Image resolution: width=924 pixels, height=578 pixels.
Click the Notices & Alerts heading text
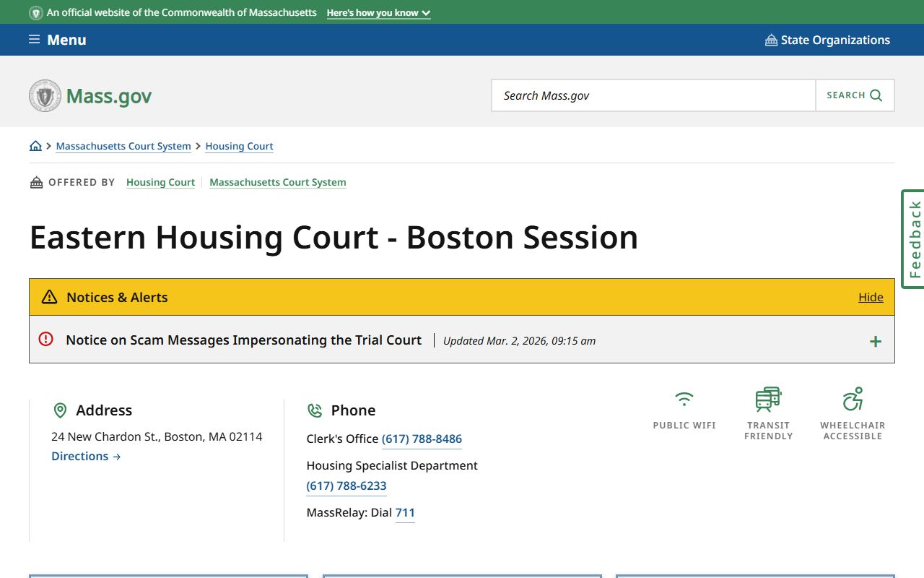tap(117, 297)
